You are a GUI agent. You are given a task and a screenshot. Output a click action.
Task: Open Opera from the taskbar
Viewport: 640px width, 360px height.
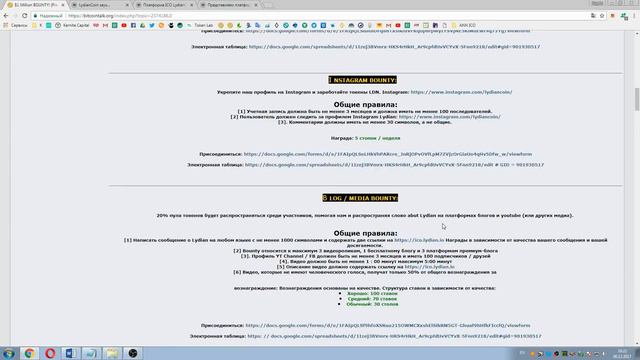[50, 353]
